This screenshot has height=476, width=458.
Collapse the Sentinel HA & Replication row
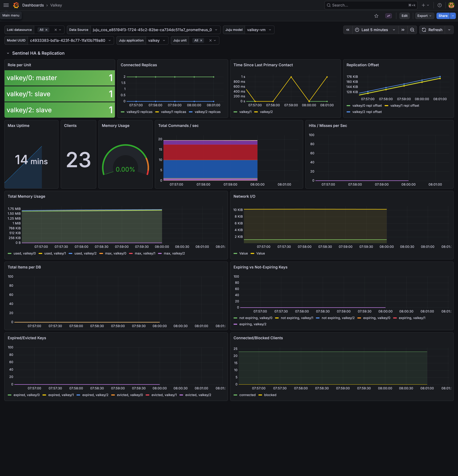click(8, 53)
